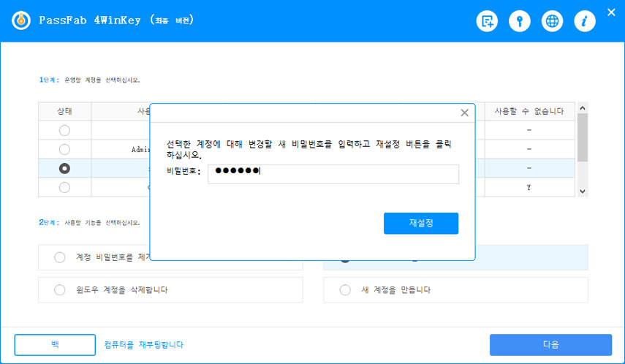Click the 재설정 button
Image resolution: width=625 pixels, height=364 pixels.
tap(421, 223)
